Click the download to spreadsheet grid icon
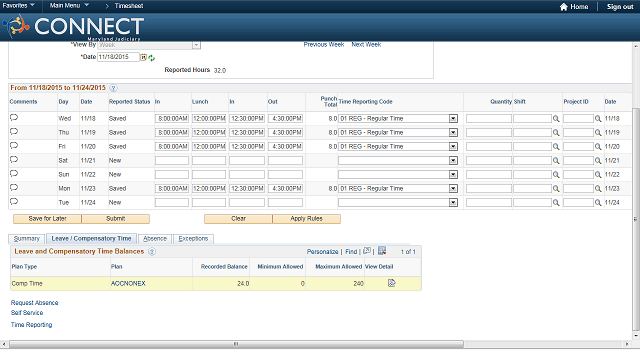This screenshot has width=640, height=360. point(382,251)
